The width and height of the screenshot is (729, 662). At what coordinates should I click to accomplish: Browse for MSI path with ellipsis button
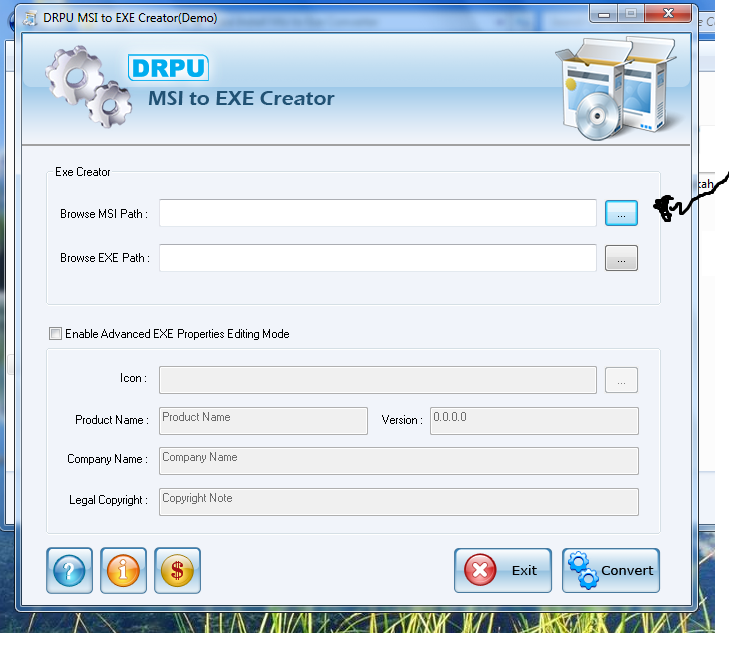coord(621,213)
